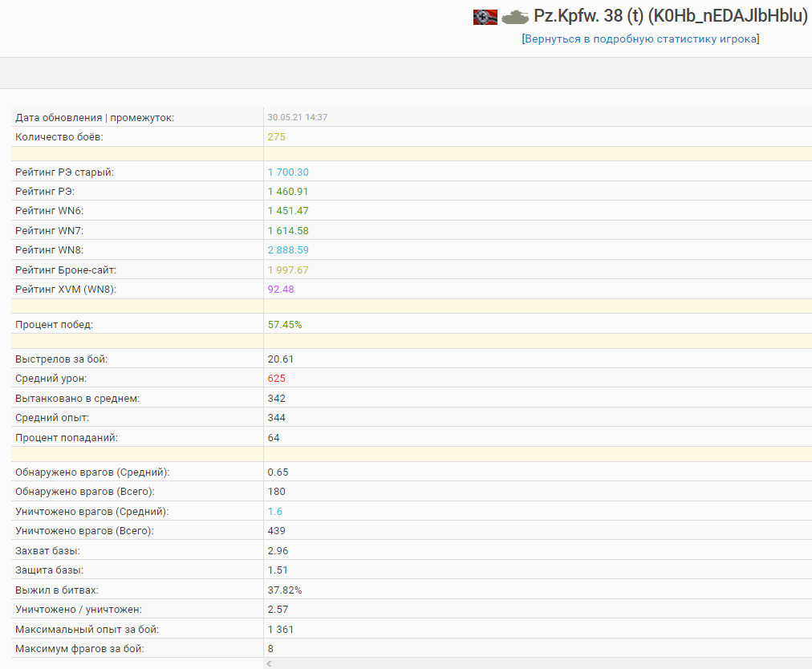The height and width of the screenshot is (669, 812).
Task: Select the WN8 rating value 2 888.59
Action: (x=288, y=250)
